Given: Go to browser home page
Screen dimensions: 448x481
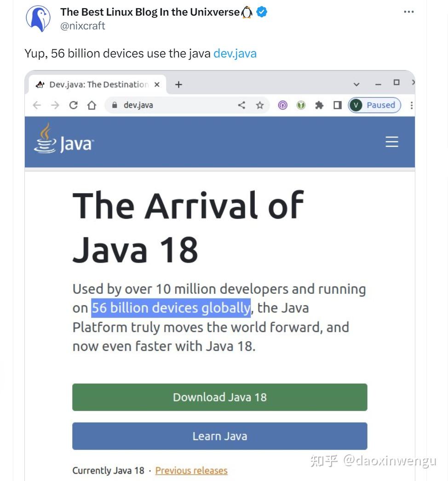Looking at the screenshot, I should tap(92, 105).
